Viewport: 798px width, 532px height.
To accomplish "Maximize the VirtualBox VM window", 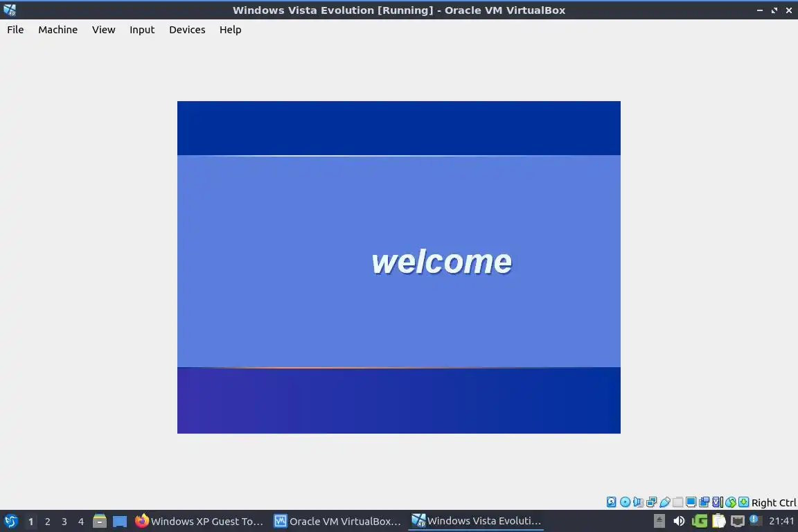I will point(774,10).
